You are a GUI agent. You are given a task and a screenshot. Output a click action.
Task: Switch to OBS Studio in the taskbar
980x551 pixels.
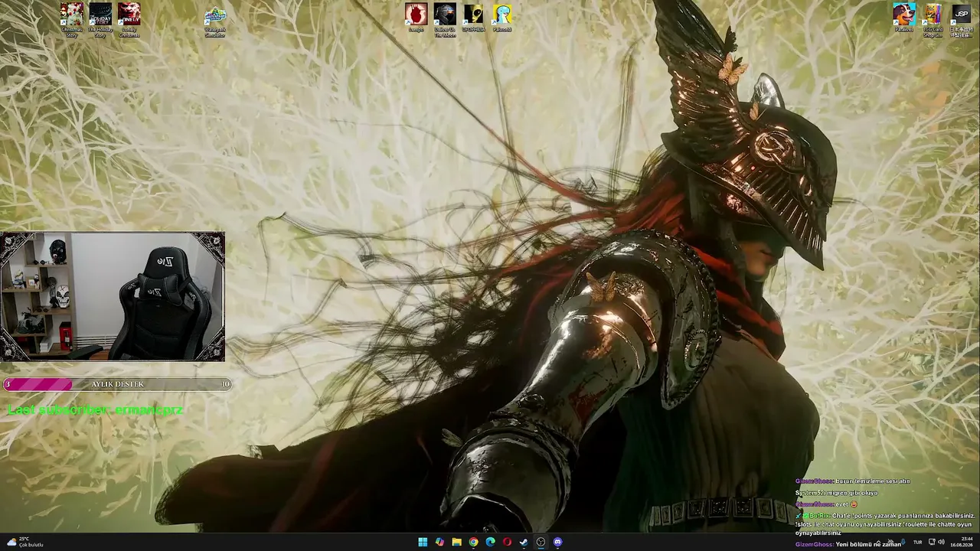(x=541, y=542)
